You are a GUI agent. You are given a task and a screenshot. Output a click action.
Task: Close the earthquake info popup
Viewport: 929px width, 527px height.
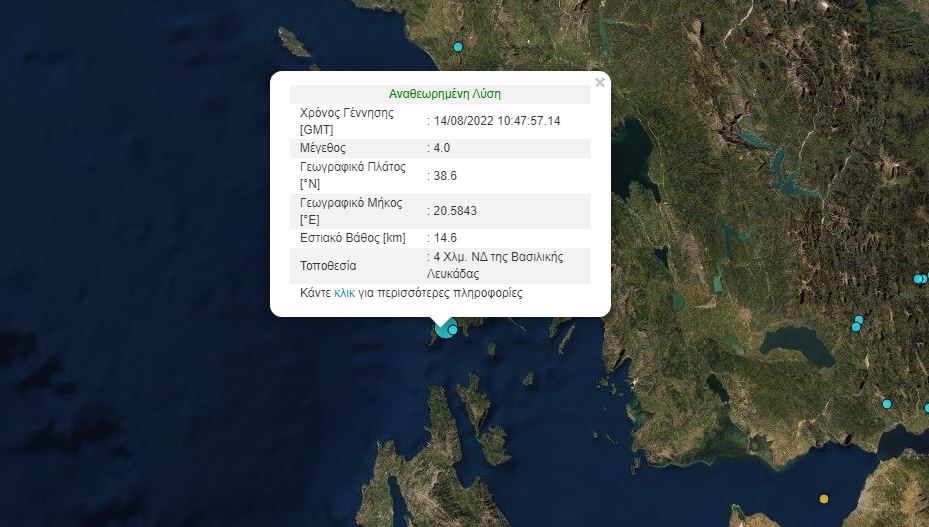click(599, 83)
